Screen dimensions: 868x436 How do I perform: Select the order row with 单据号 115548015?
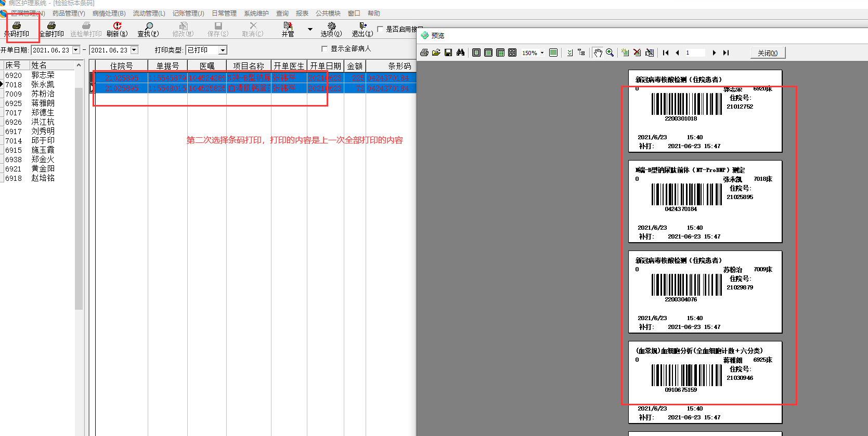[255, 88]
